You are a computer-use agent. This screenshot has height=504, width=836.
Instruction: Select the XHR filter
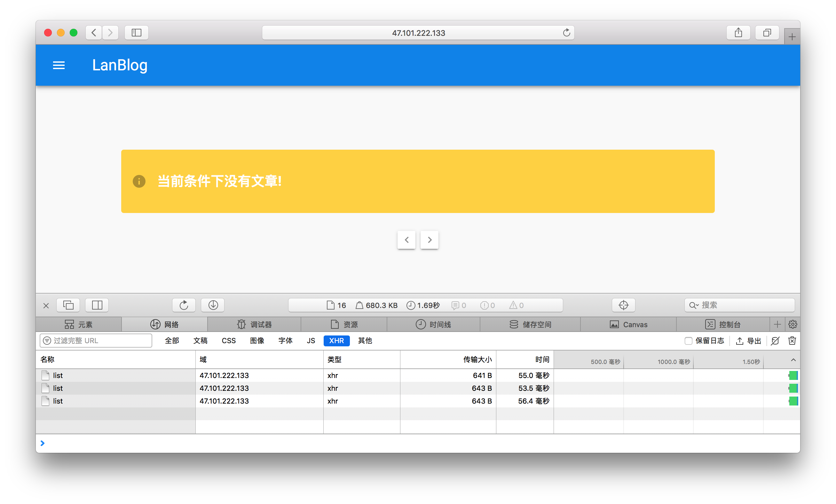(336, 341)
